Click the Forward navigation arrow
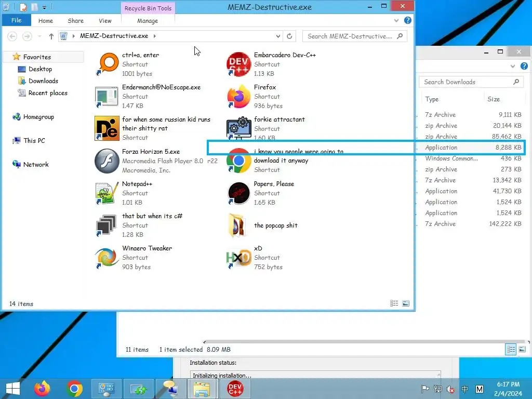 (x=27, y=36)
